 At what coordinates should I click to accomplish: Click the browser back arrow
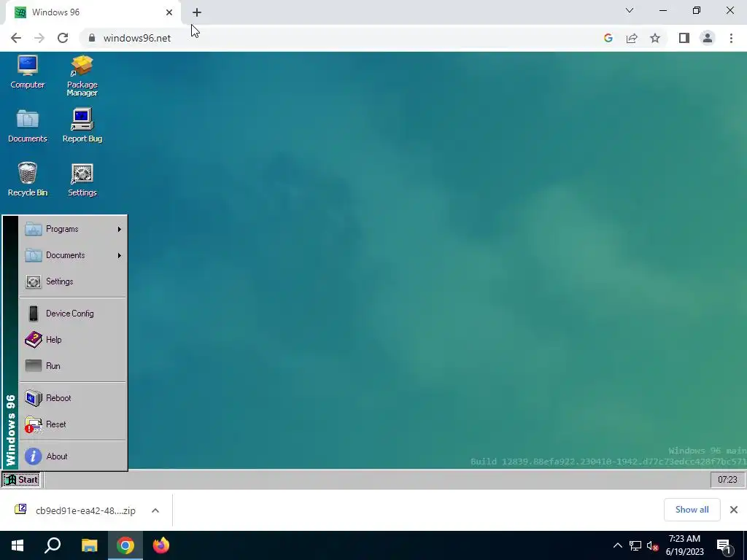tap(16, 38)
